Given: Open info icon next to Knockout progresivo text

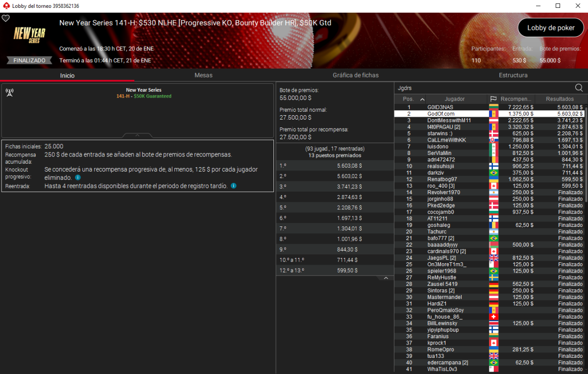Looking at the screenshot, I should point(78,177).
